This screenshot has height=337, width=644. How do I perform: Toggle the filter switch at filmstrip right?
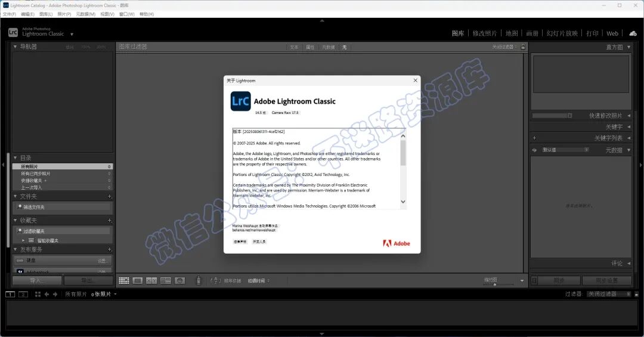click(x=637, y=294)
